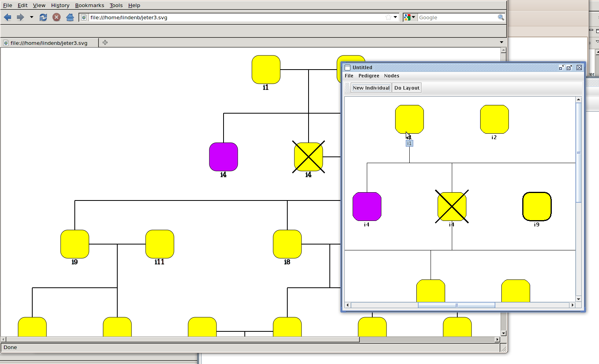Viewport: 599px width, 364px height.
Task: Open a new tab with plus icon
Action: 105,42
